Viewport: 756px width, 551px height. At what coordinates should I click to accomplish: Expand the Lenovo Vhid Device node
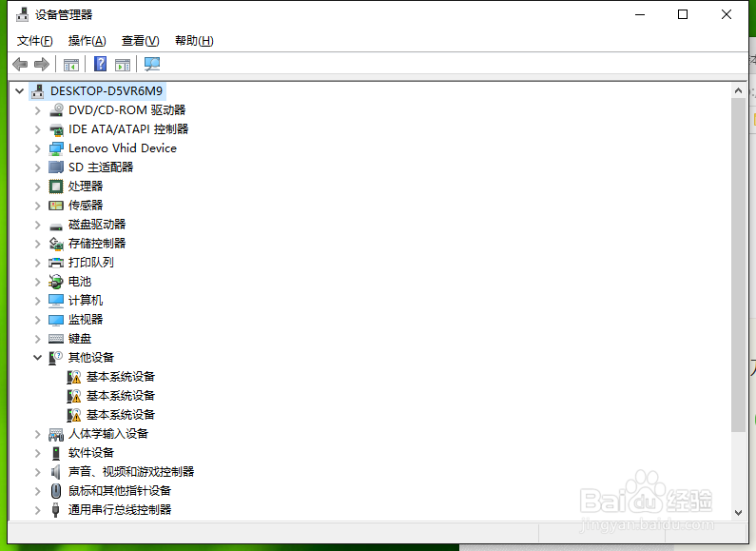(38, 148)
